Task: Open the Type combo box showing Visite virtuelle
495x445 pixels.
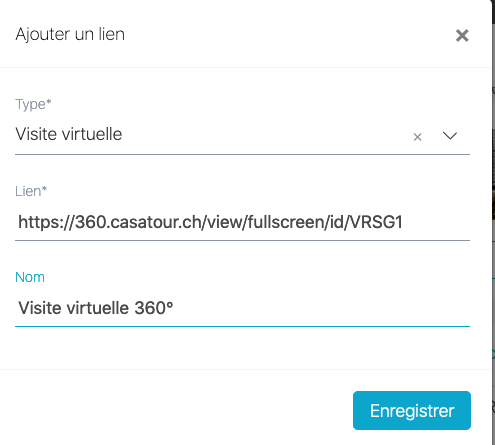Action: click(x=242, y=135)
